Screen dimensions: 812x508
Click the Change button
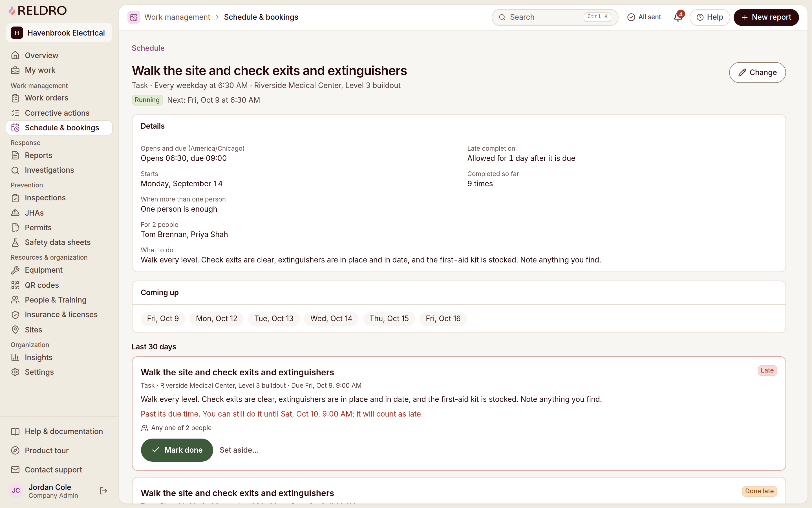pyautogui.click(x=757, y=73)
